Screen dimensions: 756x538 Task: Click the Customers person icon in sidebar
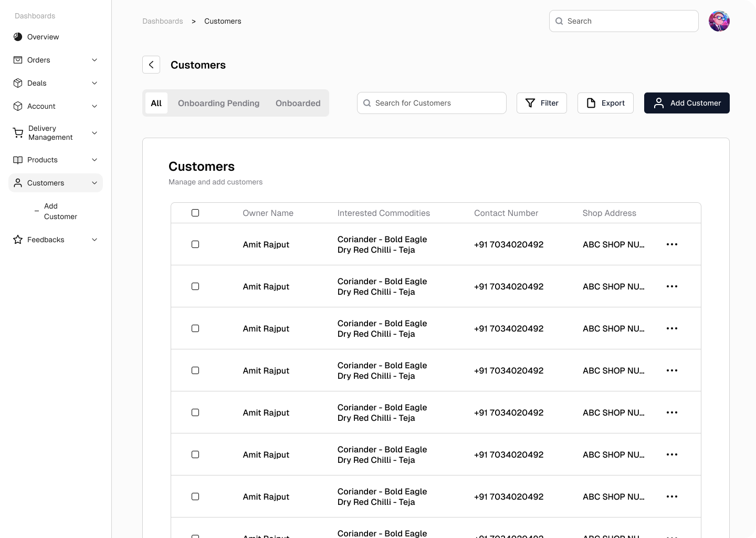click(17, 183)
